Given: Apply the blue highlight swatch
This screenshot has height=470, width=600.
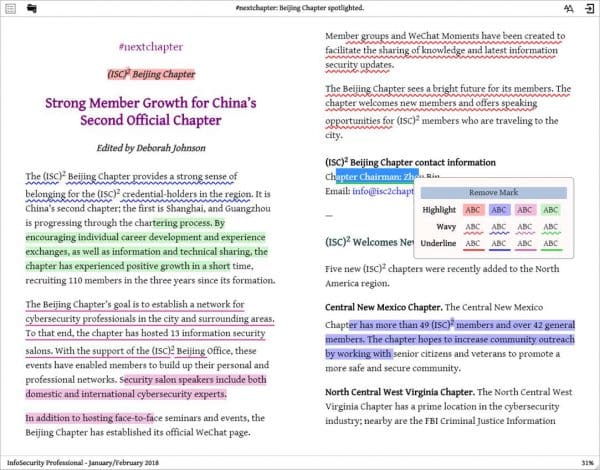Looking at the screenshot, I should [x=499, y=210].
